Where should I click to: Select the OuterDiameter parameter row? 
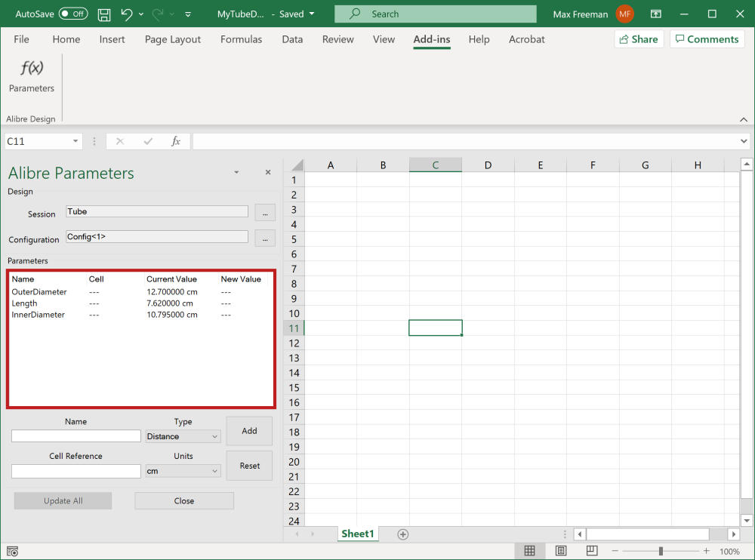click(39, 291)
